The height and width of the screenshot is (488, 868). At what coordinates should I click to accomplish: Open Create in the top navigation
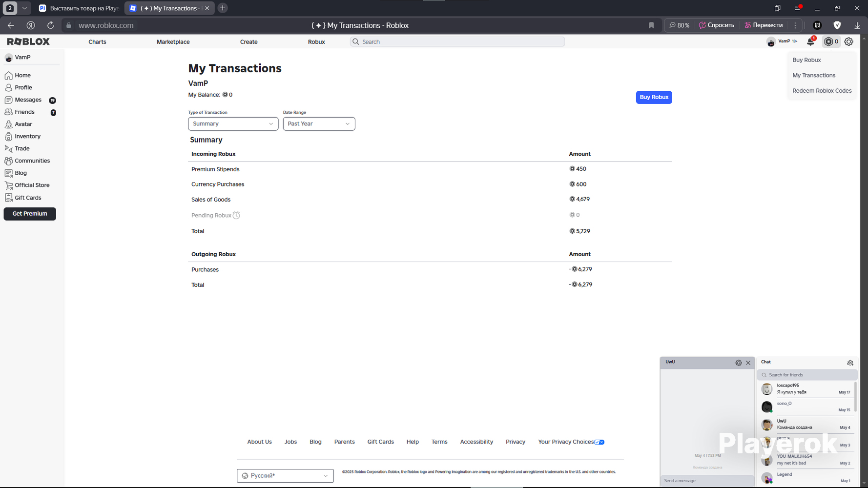tap(249, 42)
